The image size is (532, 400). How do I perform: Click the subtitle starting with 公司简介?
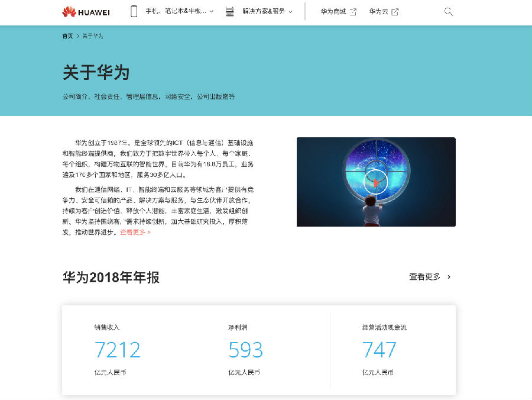click(148, 96)
